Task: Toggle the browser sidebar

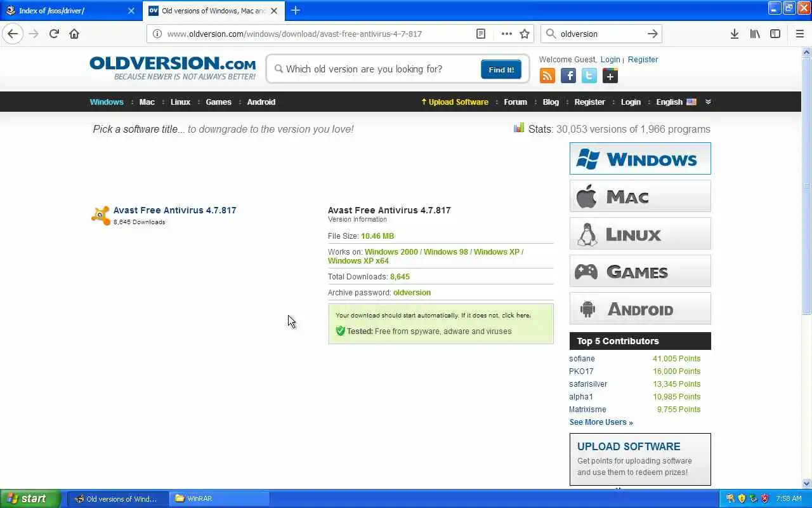Action: (x=775, y=34)
